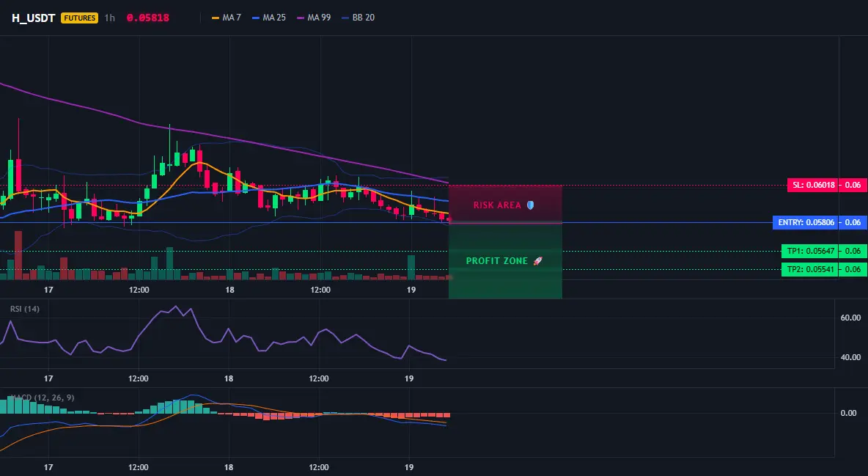Click the PROFIT ZONE label
The width and height of the screenshot is (868, 476).
click(x=497, y=261)
